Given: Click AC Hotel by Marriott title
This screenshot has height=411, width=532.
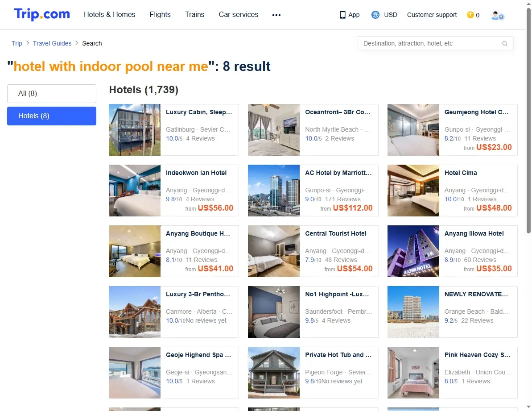Looking at the screenshot, I should 338,173.
